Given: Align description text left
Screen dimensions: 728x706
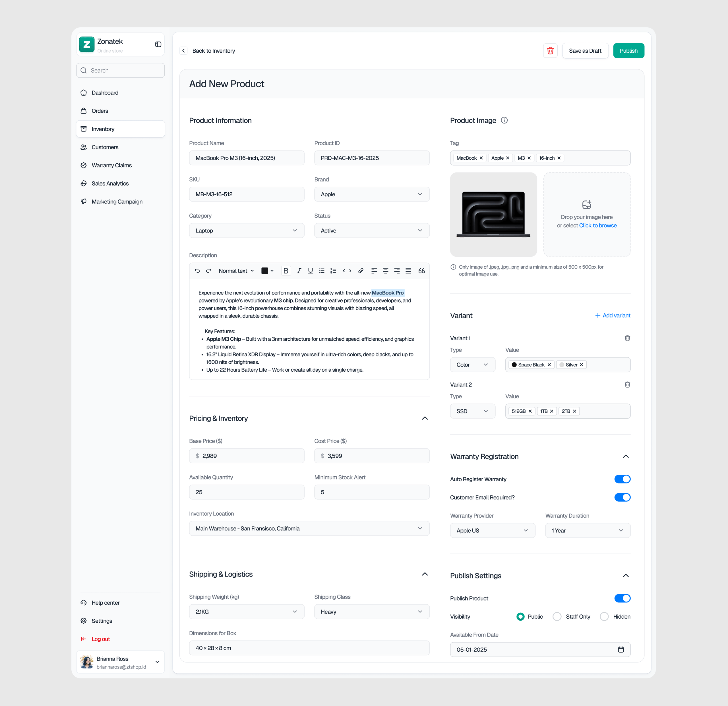Looking at the screenshot, I should point(374,271).
